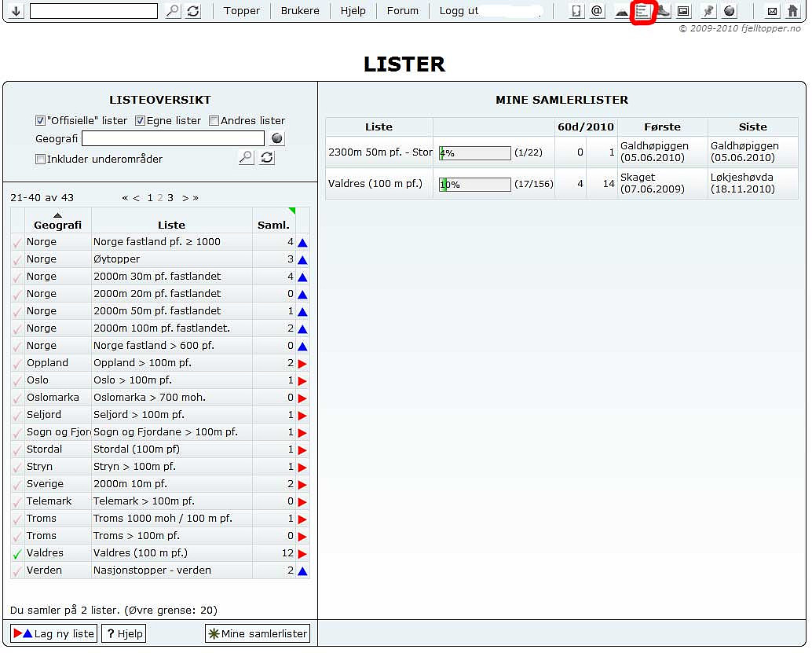Go to previous page with < arrow
812x653 pixels.
click(136, 198)
